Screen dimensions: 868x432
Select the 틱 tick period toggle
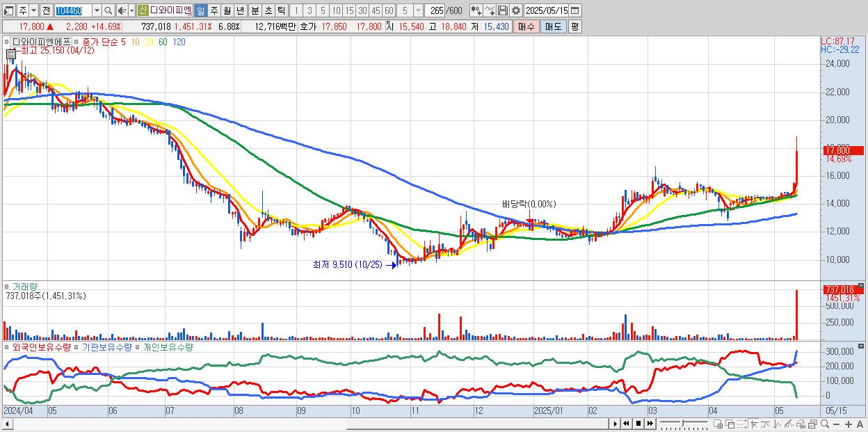click(281, 10)
